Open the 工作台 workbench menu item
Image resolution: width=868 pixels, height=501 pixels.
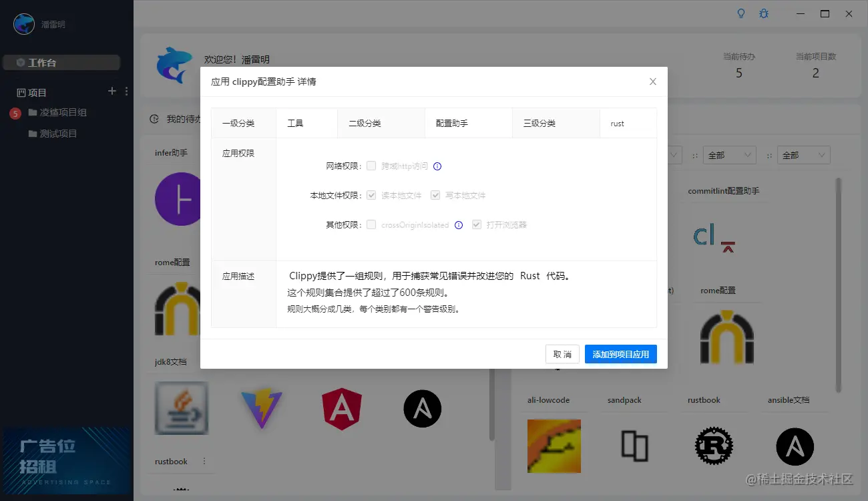[x=61, y=63]
